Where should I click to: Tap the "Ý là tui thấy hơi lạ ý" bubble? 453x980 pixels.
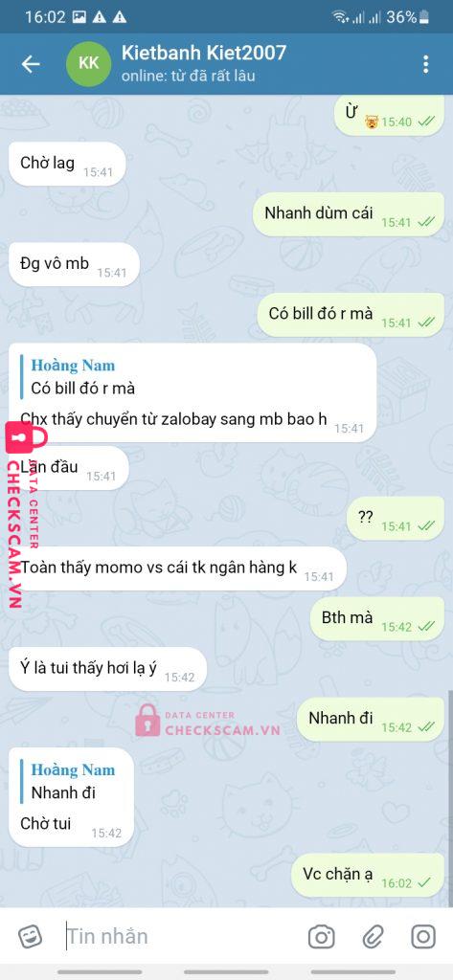[x=107, y=669]
